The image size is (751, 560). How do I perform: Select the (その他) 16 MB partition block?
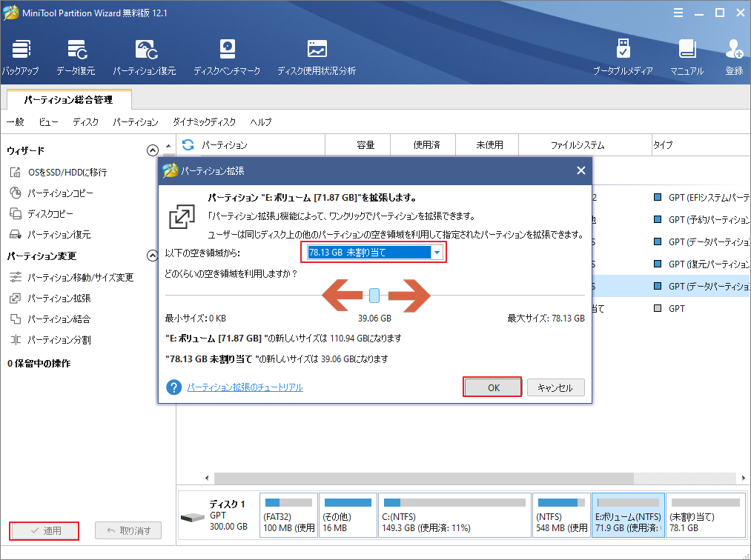click(x=348, y=516)
